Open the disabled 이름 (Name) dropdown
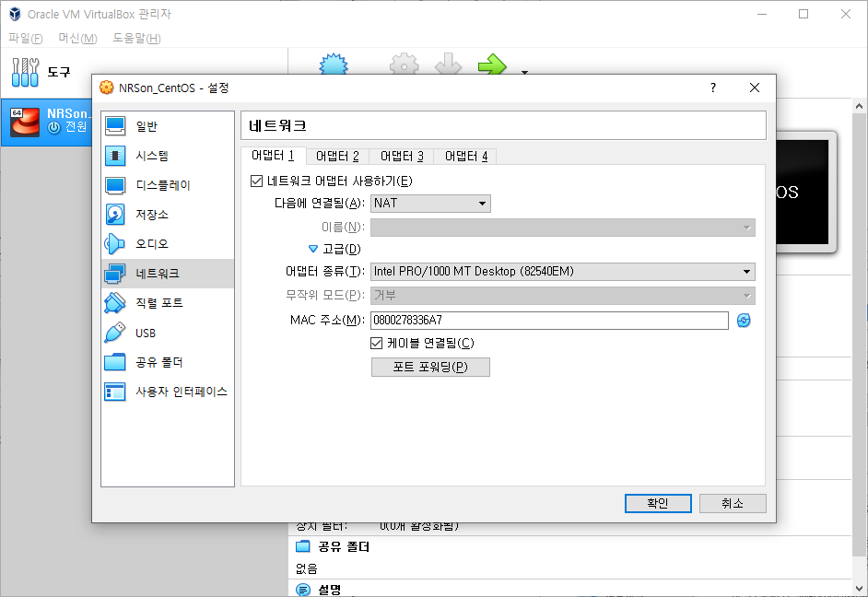Image resolution: width=868 pixels, height=597 pixels. pyautogui.click(x=562, y=228)
